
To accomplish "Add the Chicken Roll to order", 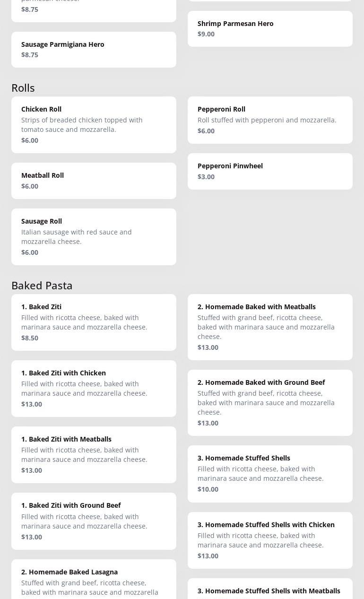I will [x=94, y=124].
